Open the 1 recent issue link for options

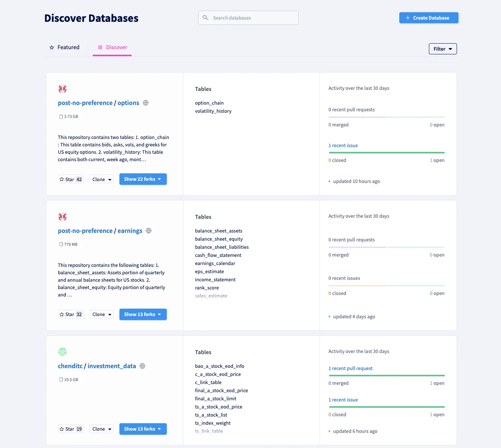tap(343, 145)
